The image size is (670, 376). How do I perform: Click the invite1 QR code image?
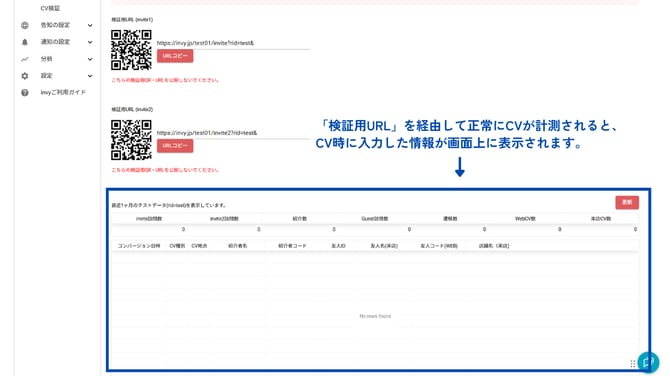(131, 50)
